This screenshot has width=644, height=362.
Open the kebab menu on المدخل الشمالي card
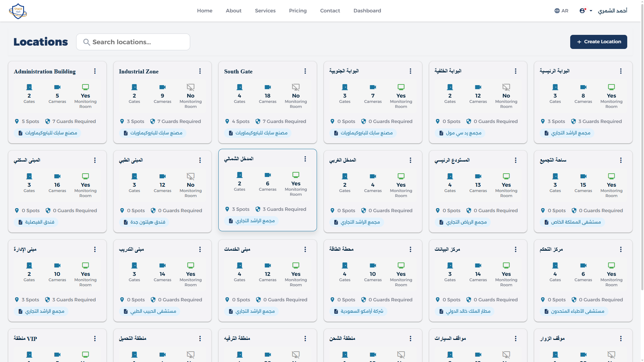pos(305,159)
